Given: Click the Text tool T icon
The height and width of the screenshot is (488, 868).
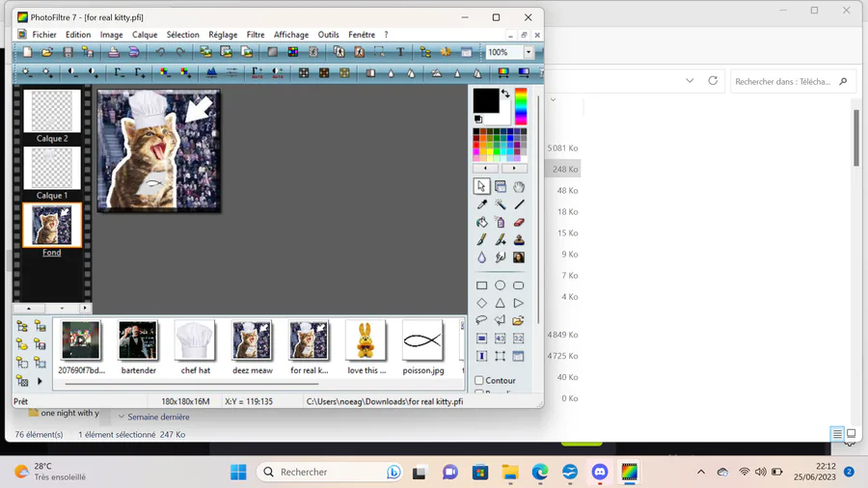Looking at the screenshot, I should pos(400,52).
